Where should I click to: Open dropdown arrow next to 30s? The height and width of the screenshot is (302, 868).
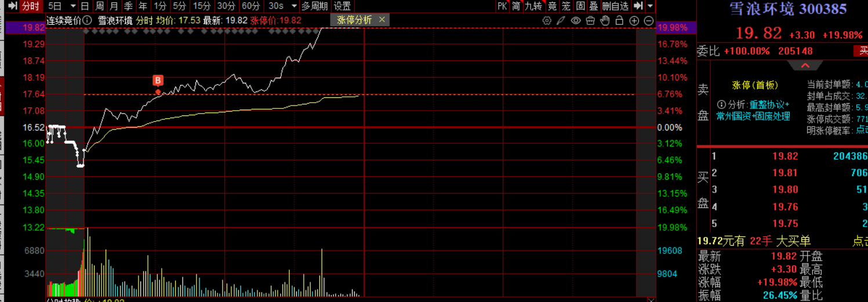click(293, 6)
